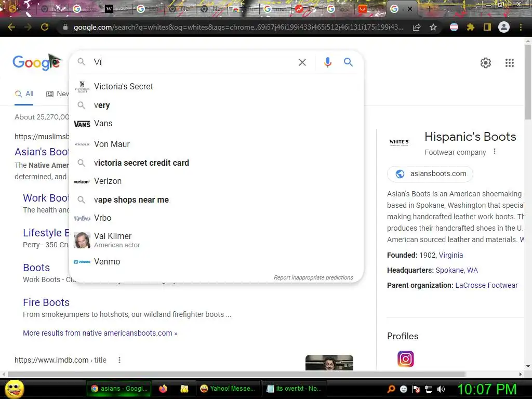Click the site lock icon in the address bar
The height and width of the screenshot is (399, 532).
point(65,27)
